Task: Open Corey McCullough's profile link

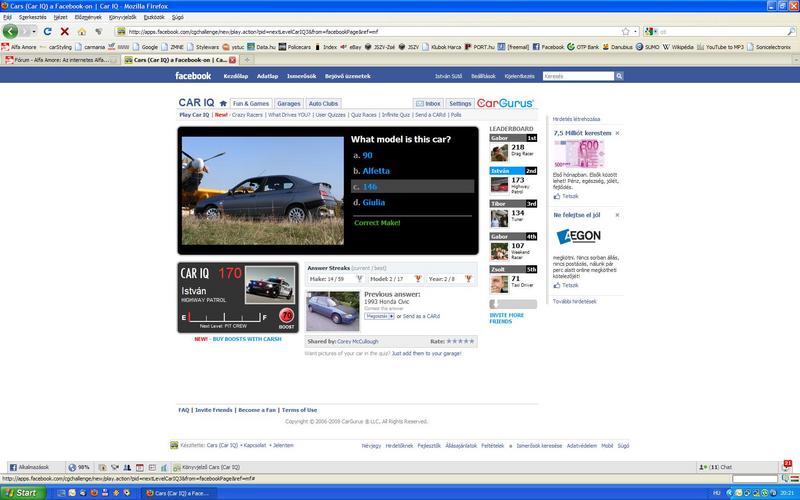Action: pos(358,341)
